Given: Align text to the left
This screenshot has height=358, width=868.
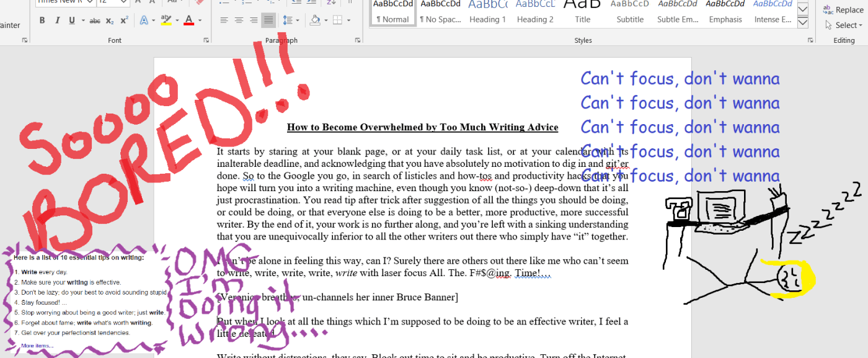Looking at the screenshot, I should click(x=224, y=20).
